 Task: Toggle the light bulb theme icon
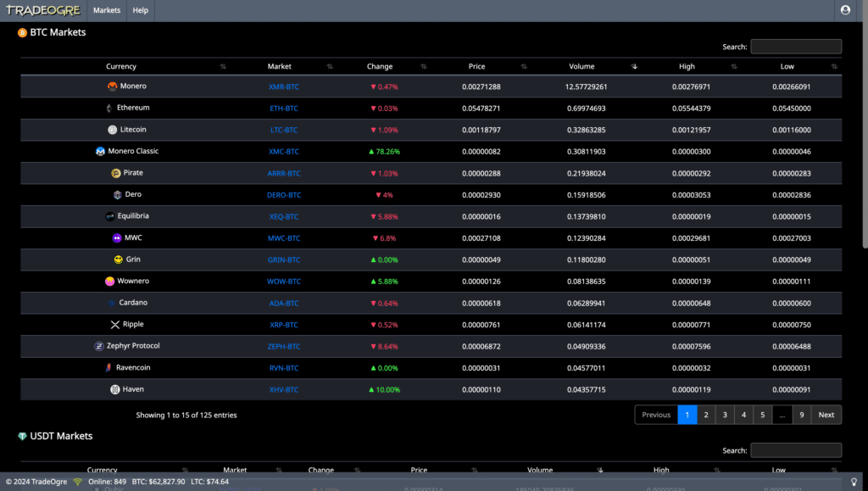tap(854, 482)
